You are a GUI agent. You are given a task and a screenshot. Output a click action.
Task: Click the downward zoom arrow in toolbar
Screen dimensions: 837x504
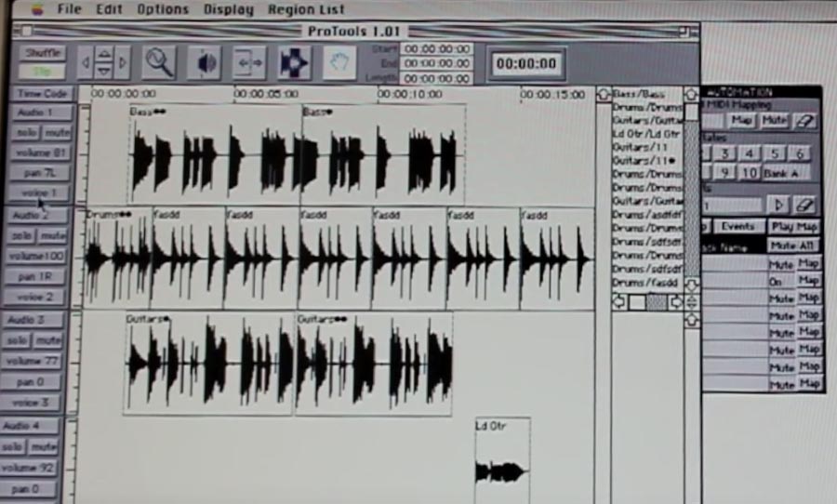coord(104,71)
